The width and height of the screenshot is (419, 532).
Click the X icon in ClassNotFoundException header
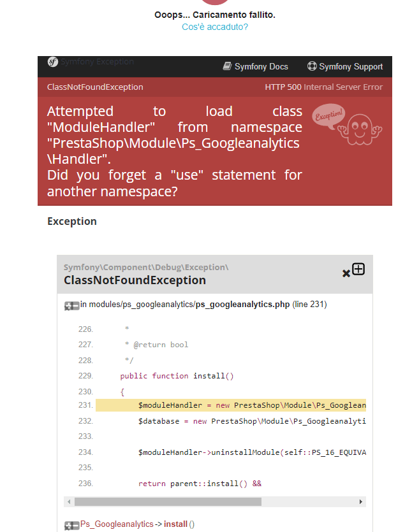[x=346, y=273]
